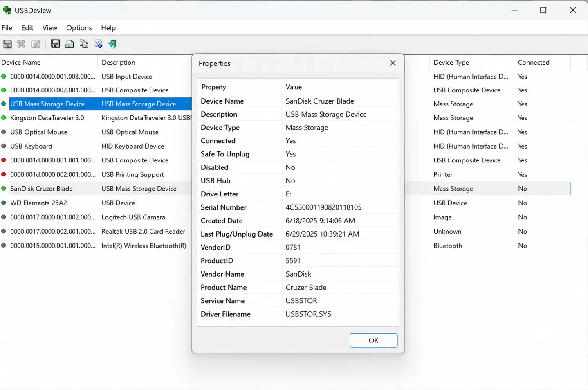Open the File menu
The width and height of the screenshot is (588, 390).
point(7,28)
